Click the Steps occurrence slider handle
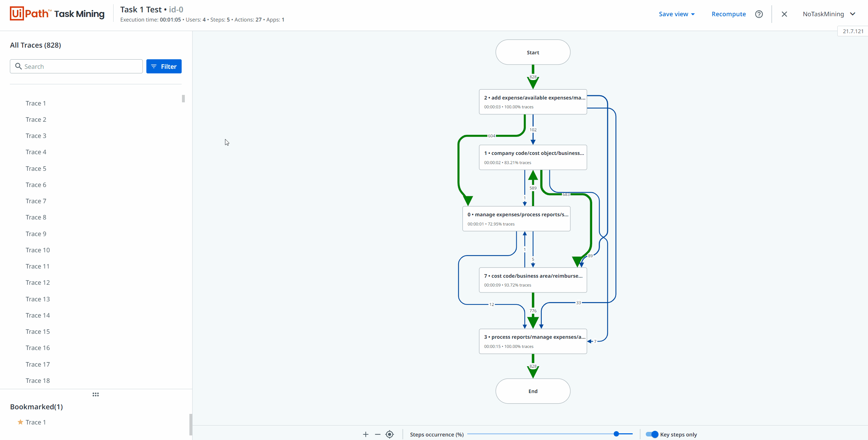 click(x=616, y=434)
